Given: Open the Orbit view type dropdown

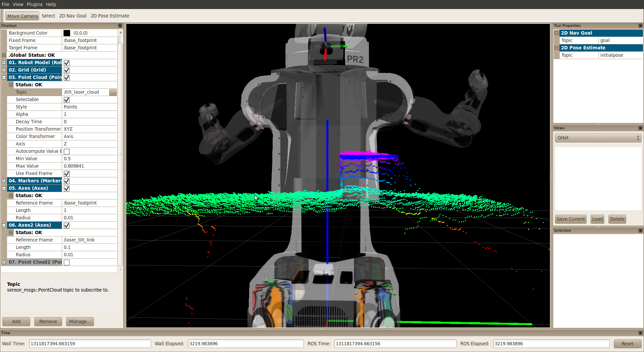Looking at the screenshot, I should tap(598, 138).
